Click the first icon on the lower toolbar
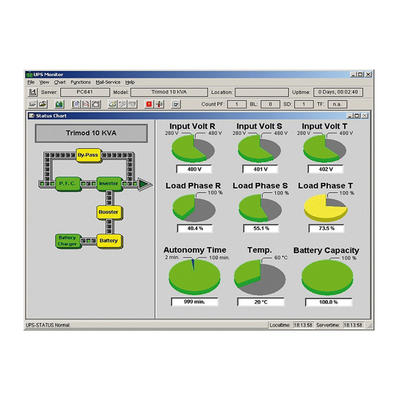 click(32, 104)
